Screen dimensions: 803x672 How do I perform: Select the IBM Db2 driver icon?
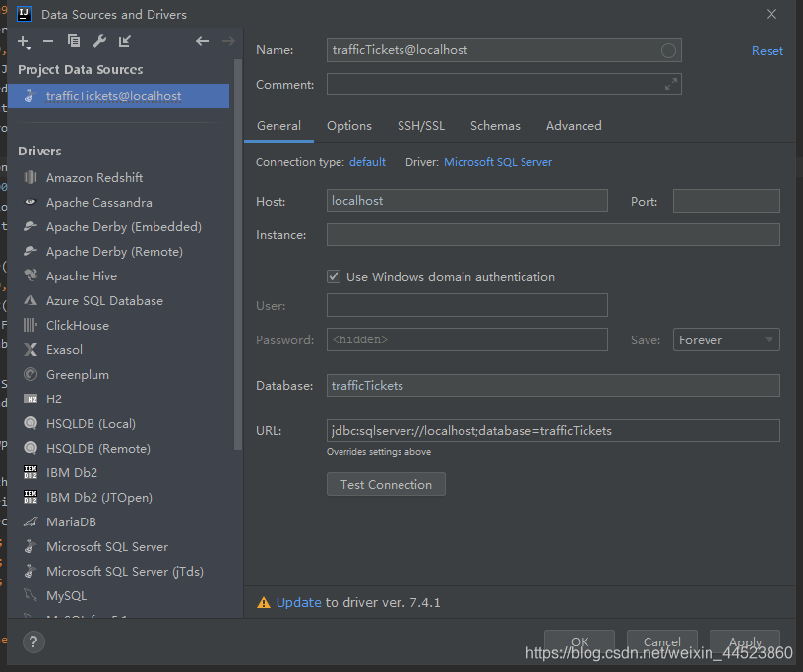pyautogui.click(x=31, y=472)
